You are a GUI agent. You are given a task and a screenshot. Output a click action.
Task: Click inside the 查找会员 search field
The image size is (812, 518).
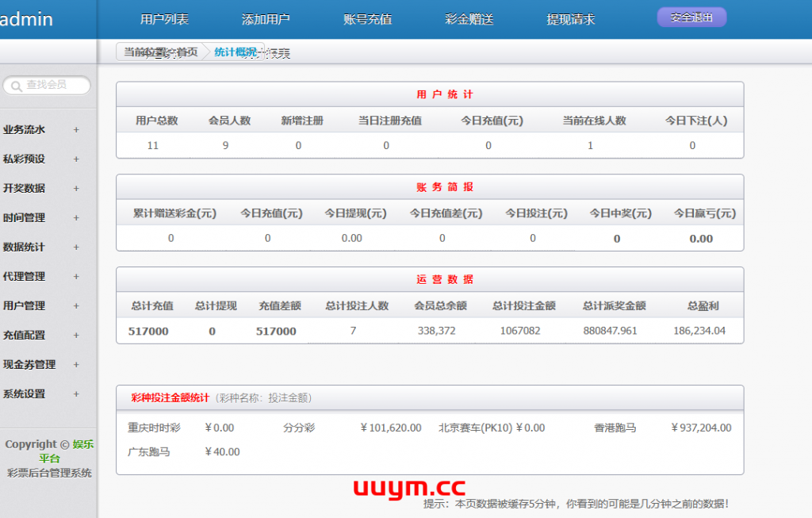tap(52, 85)
